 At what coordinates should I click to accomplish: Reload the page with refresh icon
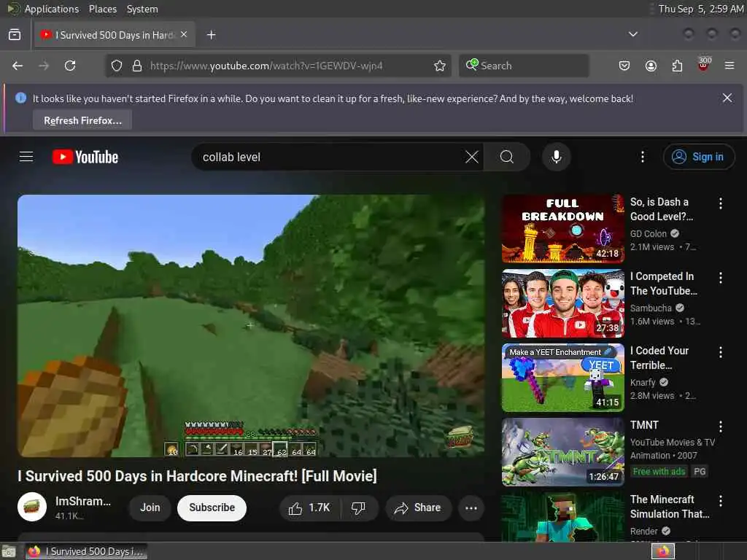[x=70, y=66]
